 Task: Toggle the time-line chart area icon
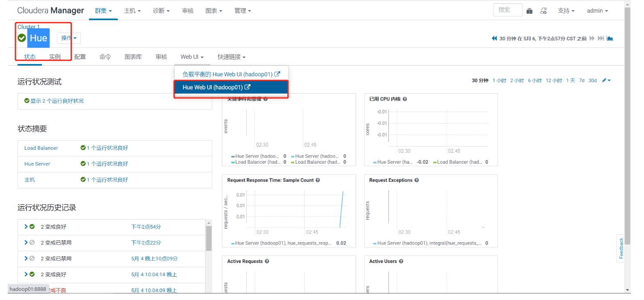(x=610, y=39)
